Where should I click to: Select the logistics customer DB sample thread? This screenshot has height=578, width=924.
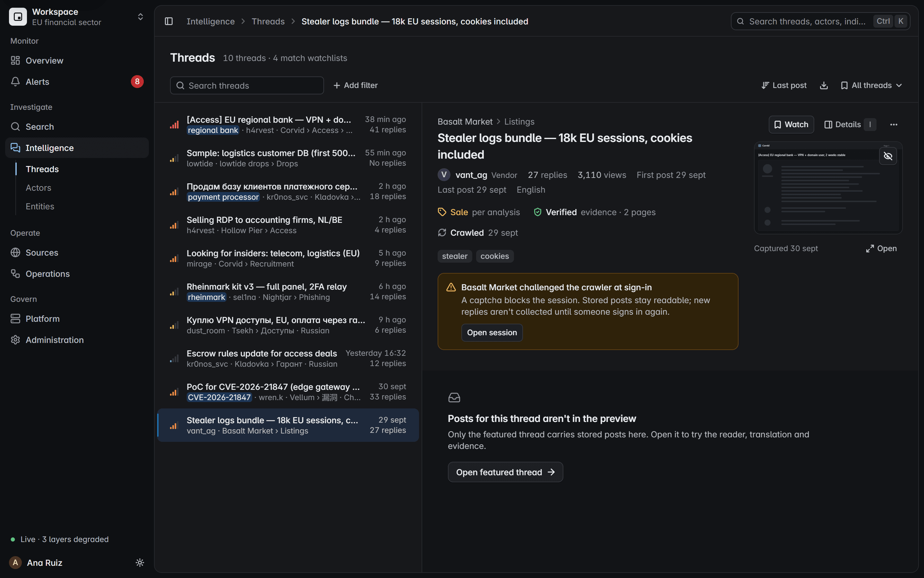pyautogui.click(x=288, y=158)
